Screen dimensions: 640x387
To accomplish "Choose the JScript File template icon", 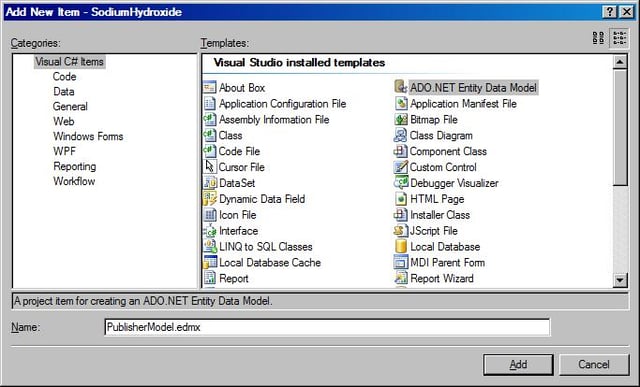I will pos(401,231).
